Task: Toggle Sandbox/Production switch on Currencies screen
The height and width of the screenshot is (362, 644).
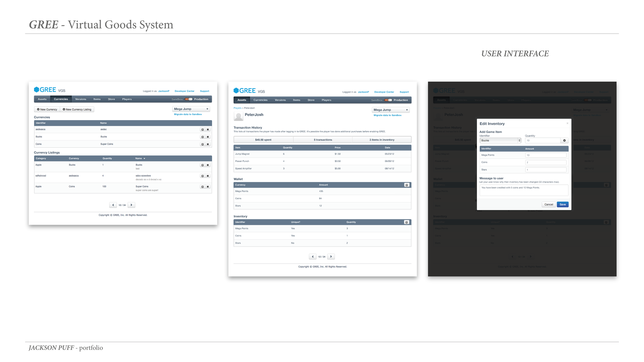Action: click(189, 99)
